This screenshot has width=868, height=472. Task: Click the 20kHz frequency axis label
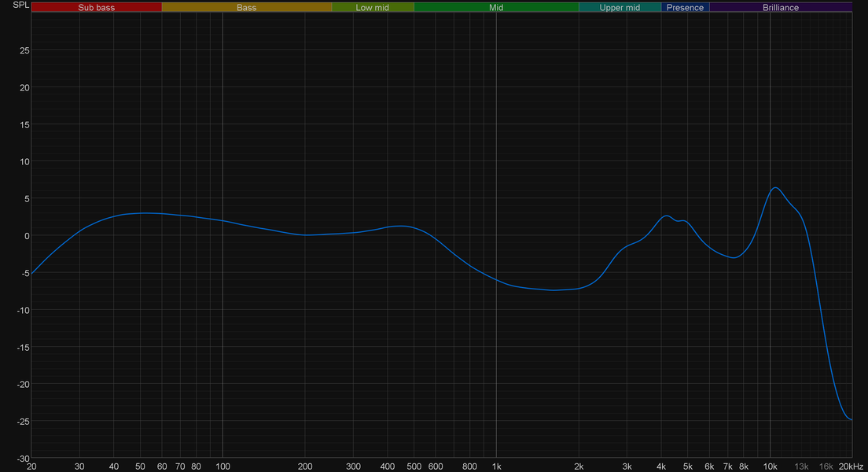[x=851, y=466]
